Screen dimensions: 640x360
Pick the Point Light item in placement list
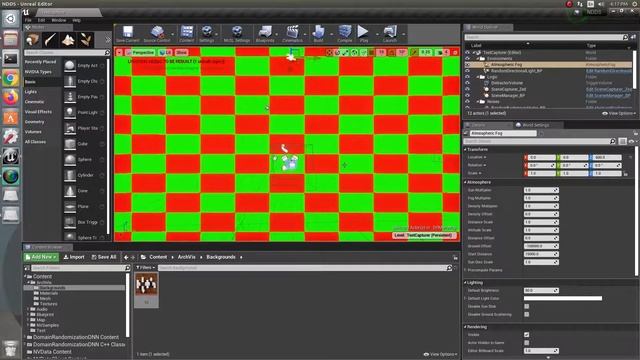click(x=84, y=112)
